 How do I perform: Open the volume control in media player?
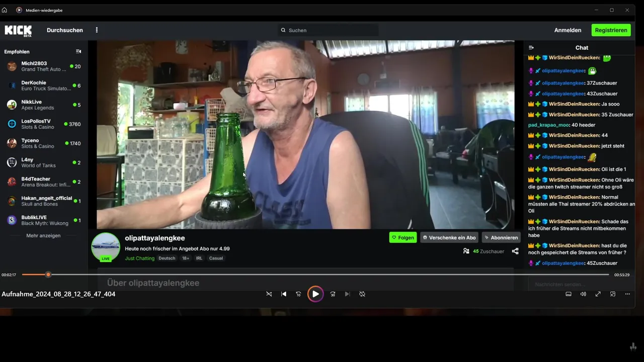click(583, 294)
